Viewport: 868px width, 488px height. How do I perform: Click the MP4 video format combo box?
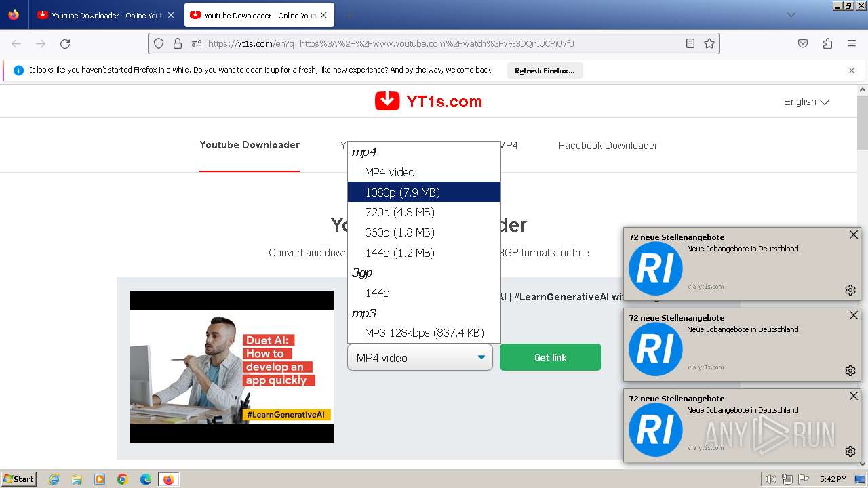420,357
